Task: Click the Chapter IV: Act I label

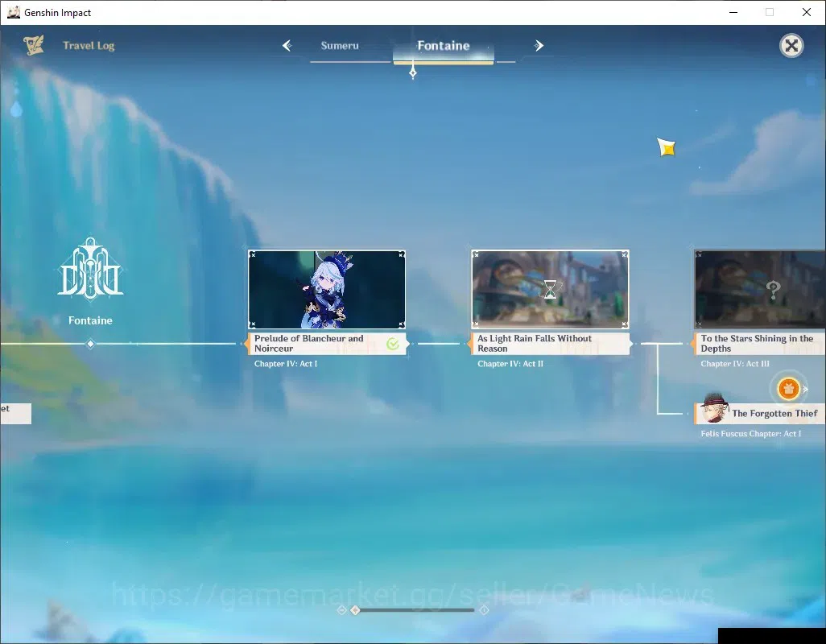Action: [286, 364]
